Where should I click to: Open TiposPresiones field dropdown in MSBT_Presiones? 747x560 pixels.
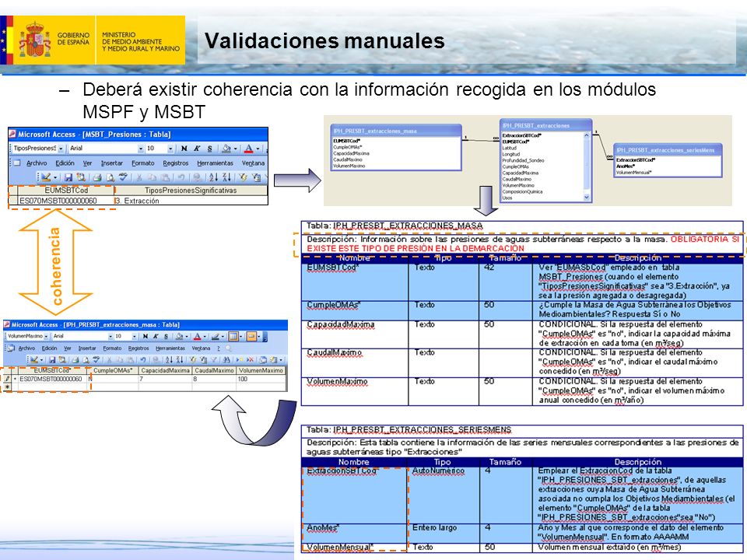click(x=61, y=149)
